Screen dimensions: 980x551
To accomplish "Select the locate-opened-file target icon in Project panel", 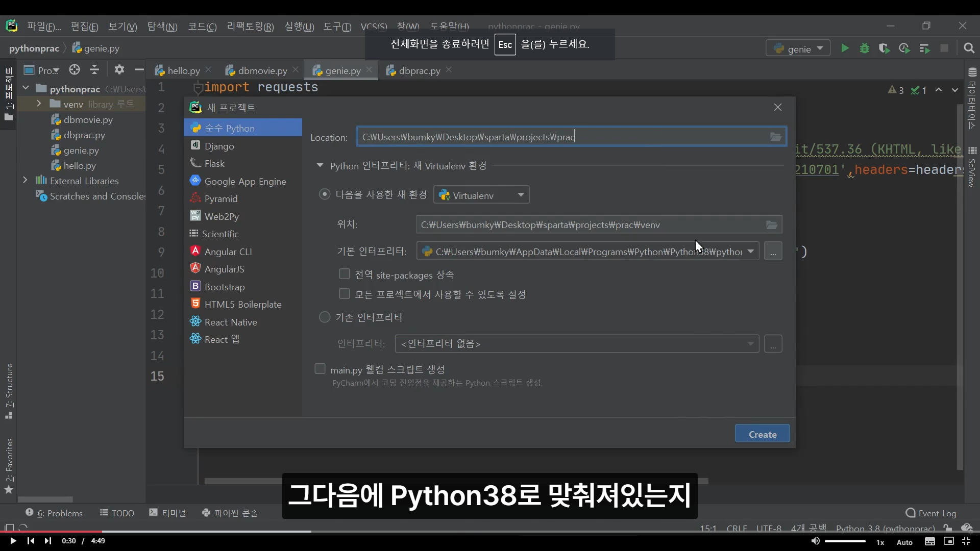I will [x=75, y=69].
